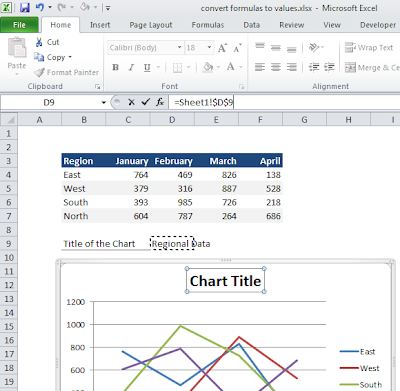Viewport: 400px width, 391px height.
Task: Decrease indent
Action: (x=314, y=67)
